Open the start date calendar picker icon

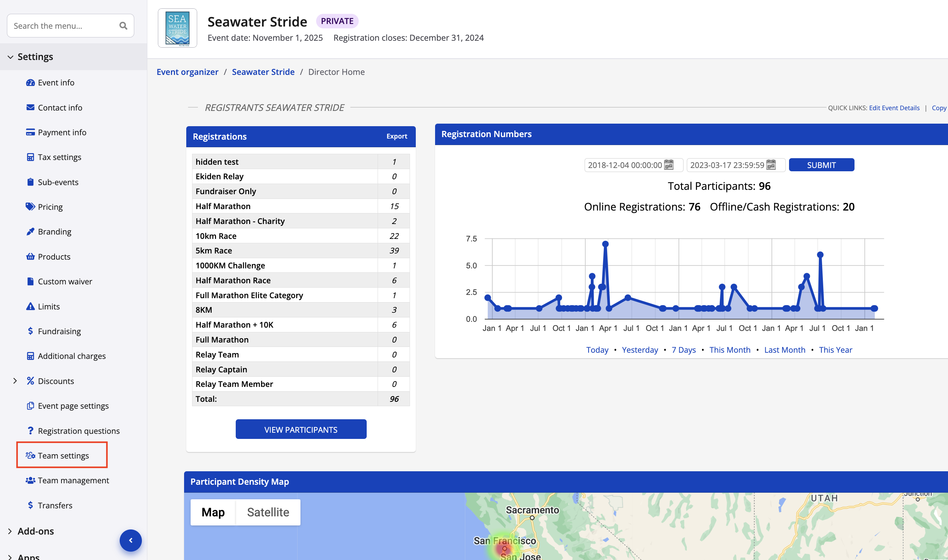[669, 165]
